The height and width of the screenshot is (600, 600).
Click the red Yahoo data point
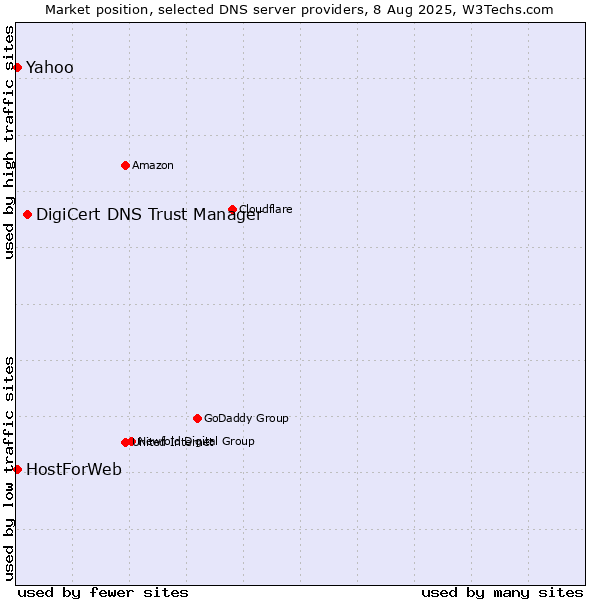(x=17, y=68)
